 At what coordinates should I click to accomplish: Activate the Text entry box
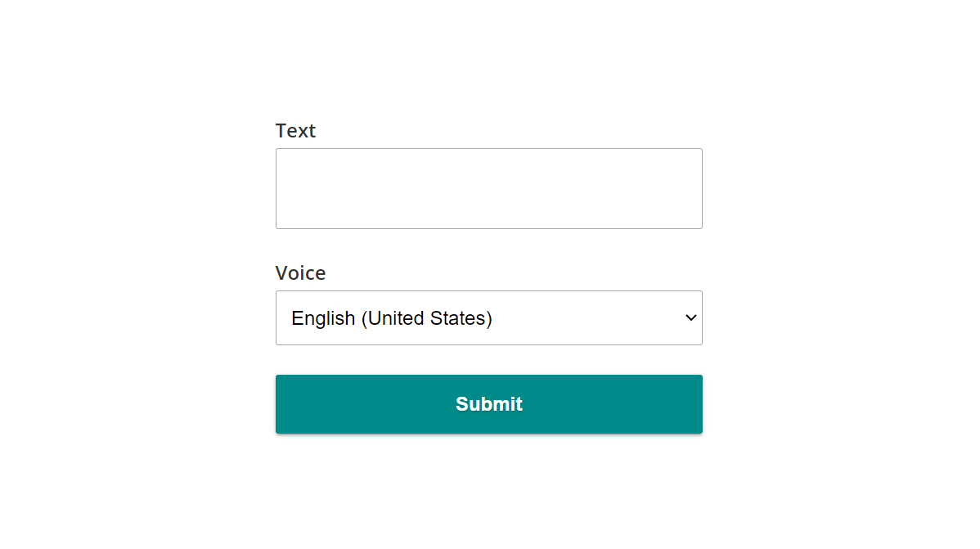click(x=488, y=188)
